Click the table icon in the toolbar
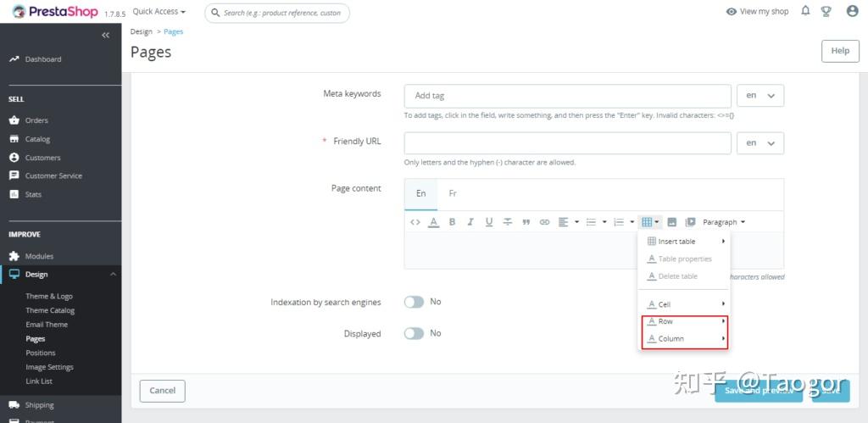This screenshot has width=868, height=423. click(x=647, y=222)
